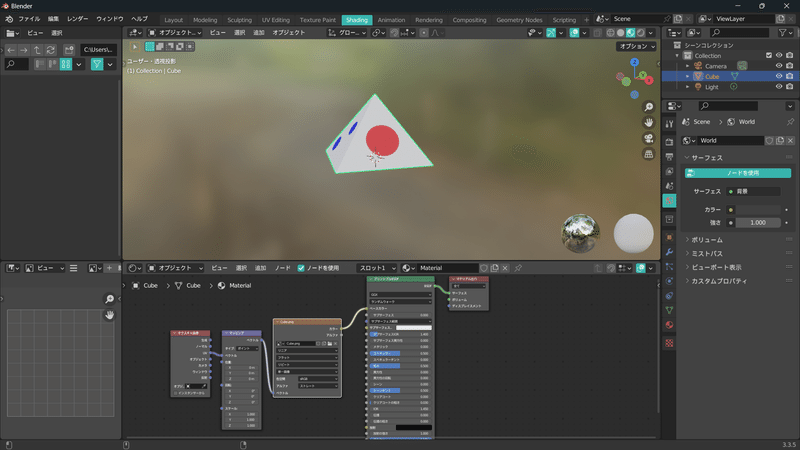
Task: Disable Cube in renders camera icon
Action: pyautogui.click(x=790, y=76)
